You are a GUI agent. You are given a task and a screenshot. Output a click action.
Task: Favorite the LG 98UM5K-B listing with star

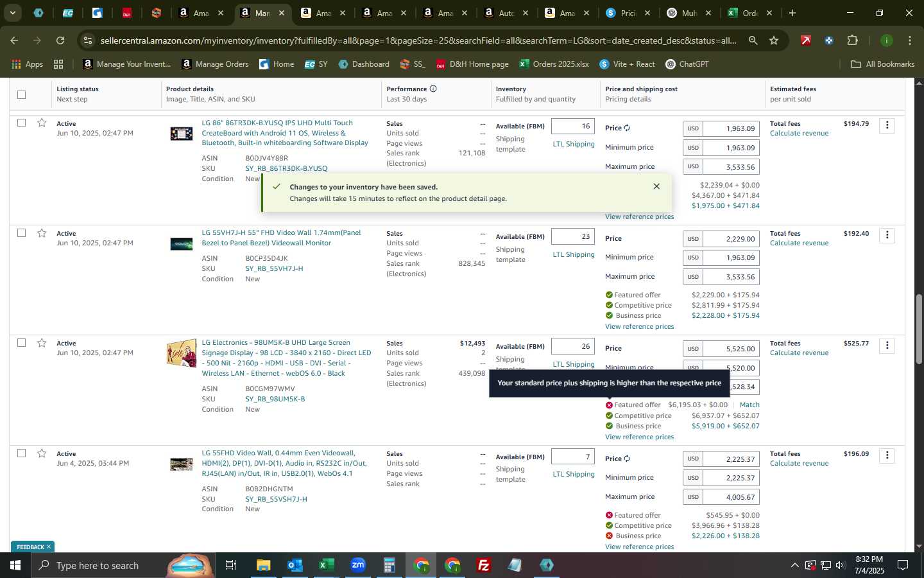(42, 343)
